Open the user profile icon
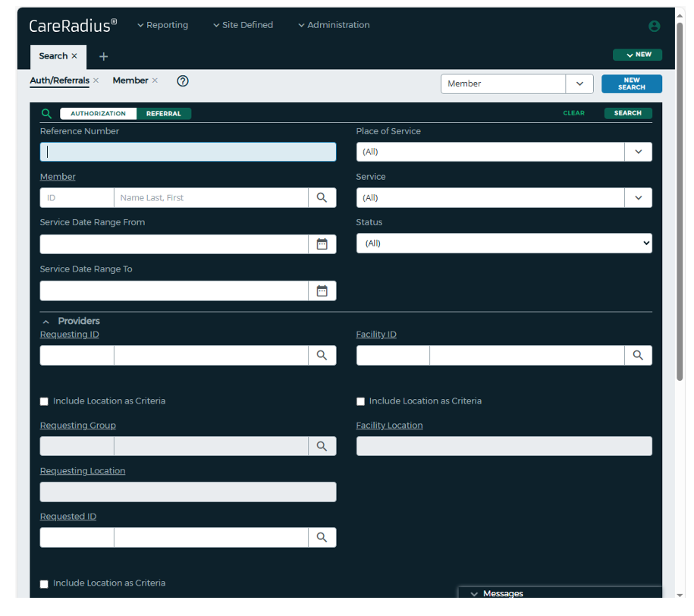694x616 pixels. (654, 26)
